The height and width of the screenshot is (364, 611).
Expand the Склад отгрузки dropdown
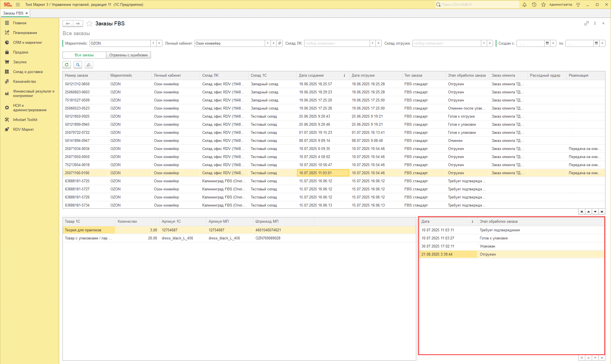click(484, 43)
